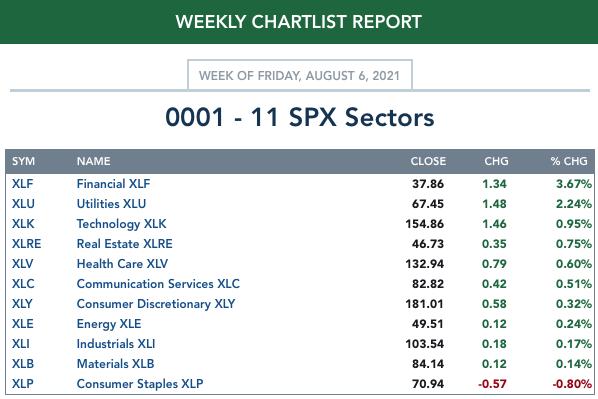This screenshot has width=598, height=399.
Task: Select the XLU symbol link
Action: pos(23,204)
